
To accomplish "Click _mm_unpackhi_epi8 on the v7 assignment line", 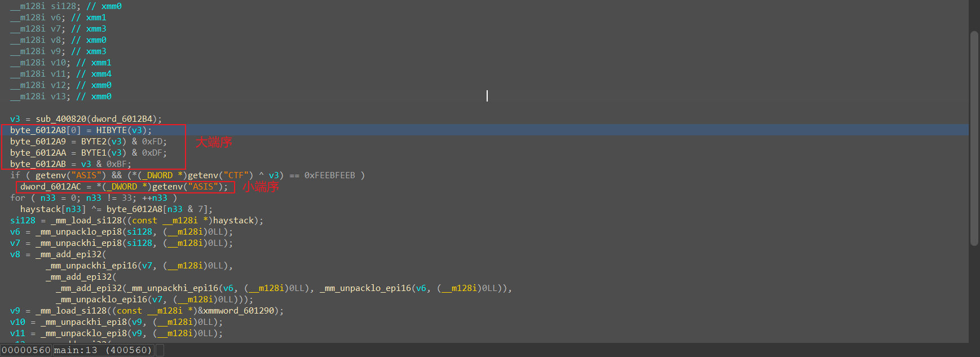I will 78,243.
